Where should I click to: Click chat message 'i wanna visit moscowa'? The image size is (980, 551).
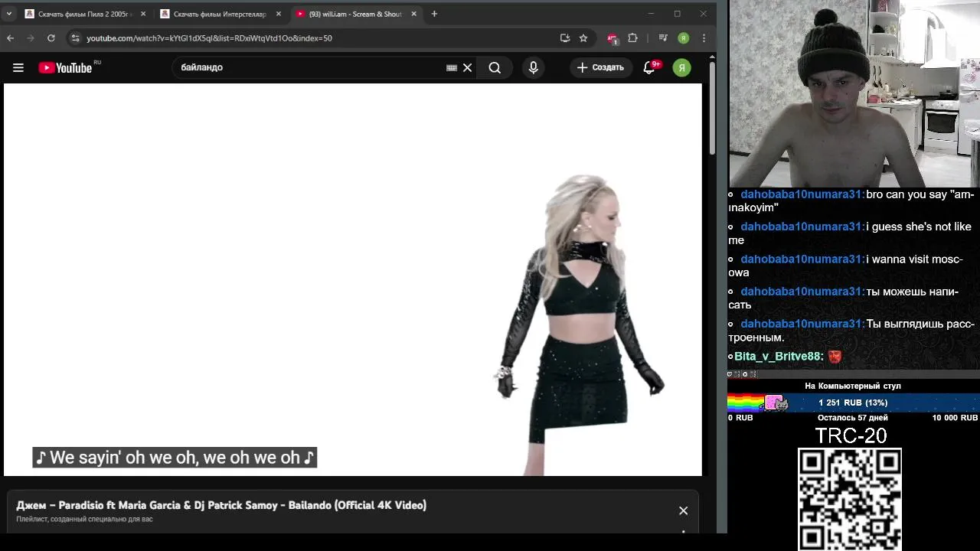point(847,266)
